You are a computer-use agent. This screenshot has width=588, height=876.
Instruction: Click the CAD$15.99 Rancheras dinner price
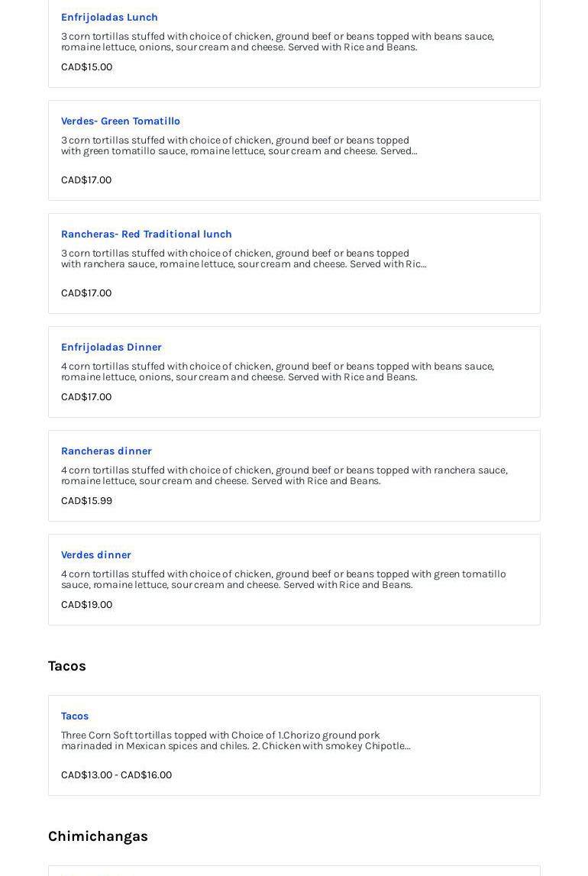(86, 500)
